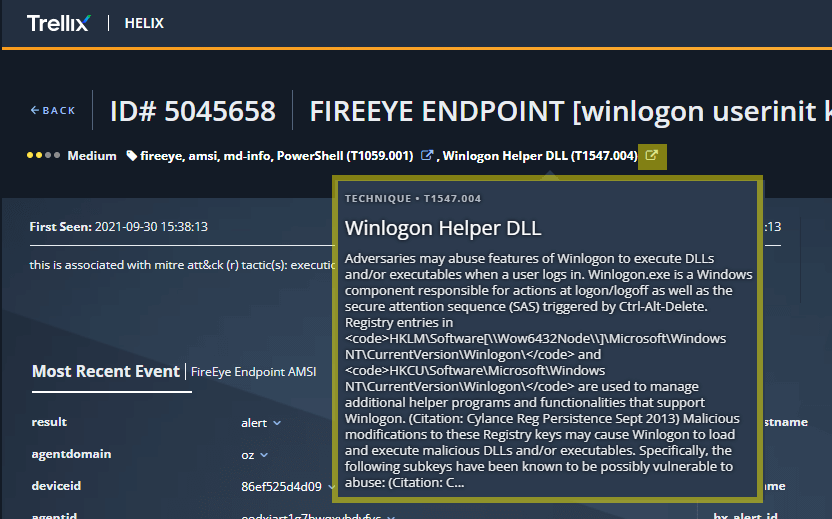Open Winlogon Helper DLL external link icon

pos(652,156)
